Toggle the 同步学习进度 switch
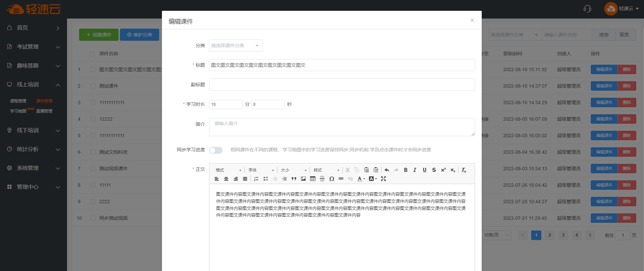Image resolution: width=644 pixels, height=271 pixels. pyautogui.click(x=216, y=150)
